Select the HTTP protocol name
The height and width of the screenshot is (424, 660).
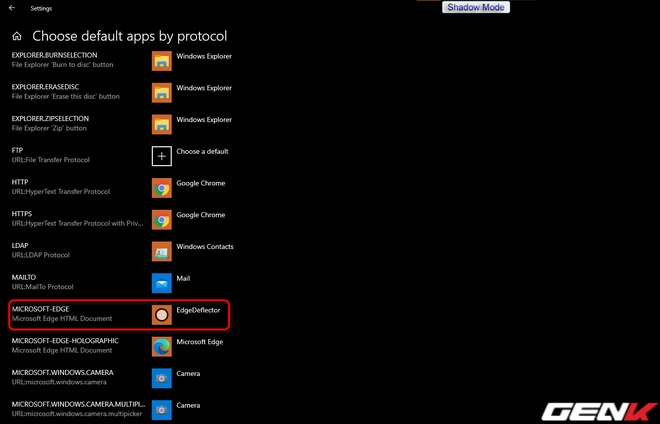pos(20,182)
